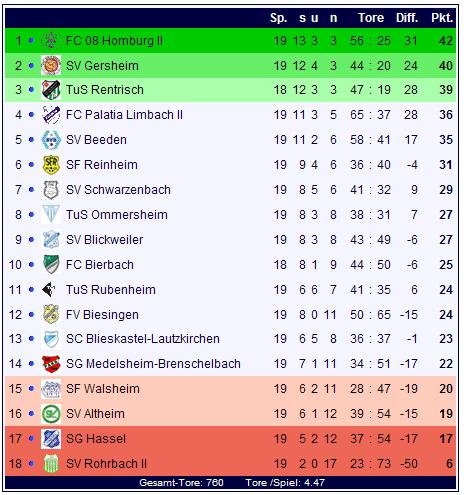Image resolution: width=464 pixels, height=495 pixels.
Task: Click the SV Gersheim club logo
Action: tap(51, 65)
